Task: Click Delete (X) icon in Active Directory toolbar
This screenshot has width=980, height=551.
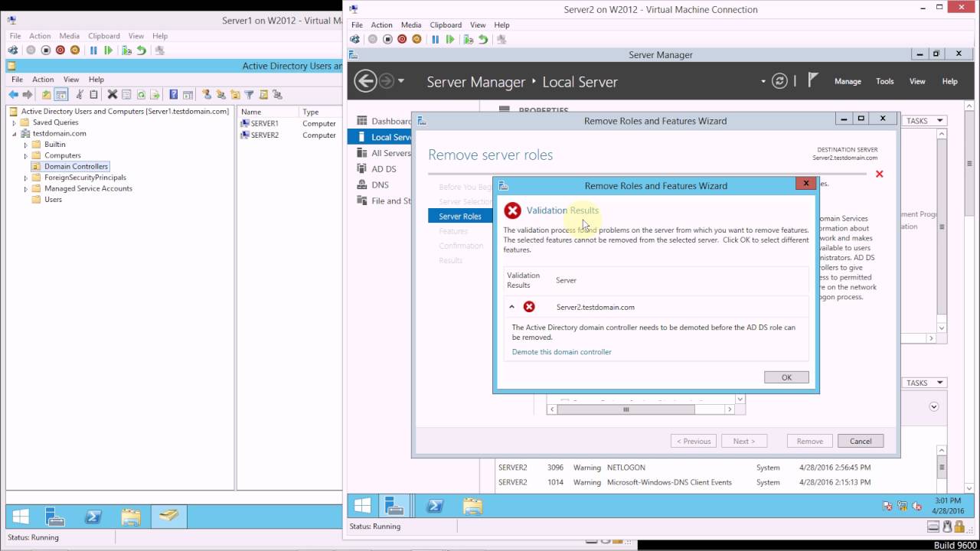Action: pyautogui.click(x=112, y=94)
